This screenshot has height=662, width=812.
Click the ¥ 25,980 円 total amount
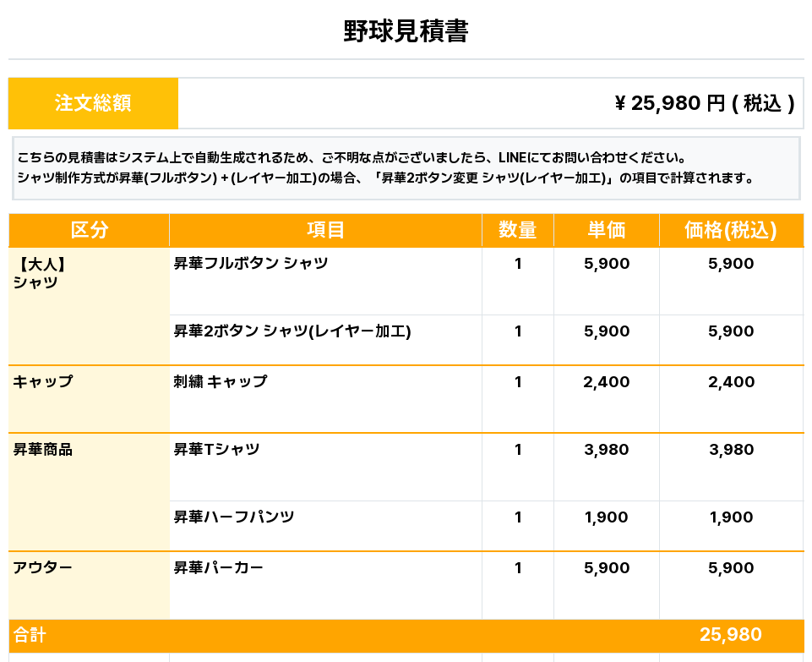[705, 103]
